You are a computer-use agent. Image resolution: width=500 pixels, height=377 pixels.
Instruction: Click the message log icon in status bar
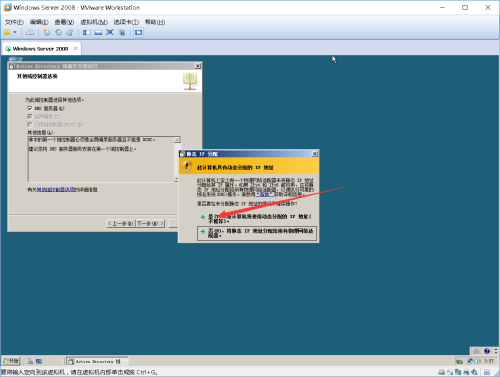coord(487,372)
